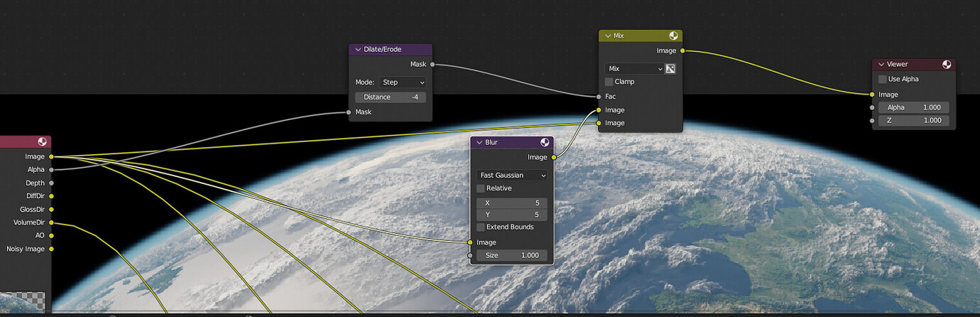Click the Mix node preview sphere icon
Viewport: 980px width, 317px height.
[x=673, y=36]
